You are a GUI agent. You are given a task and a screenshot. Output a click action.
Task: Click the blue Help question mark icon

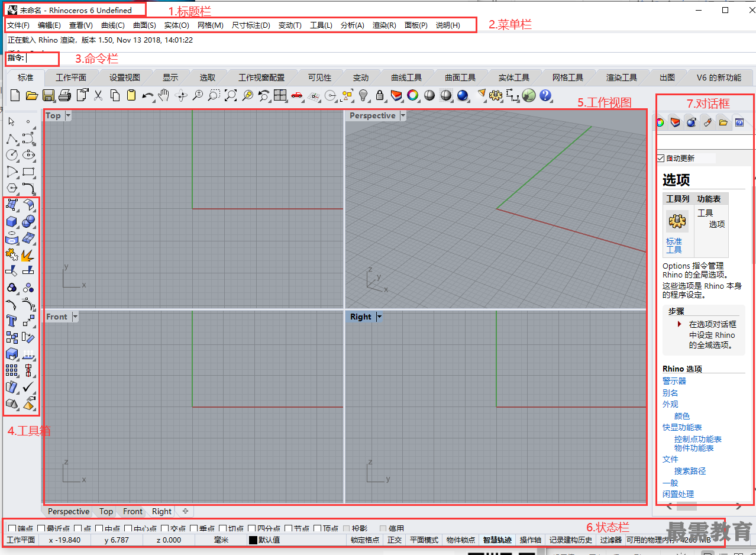545,95
